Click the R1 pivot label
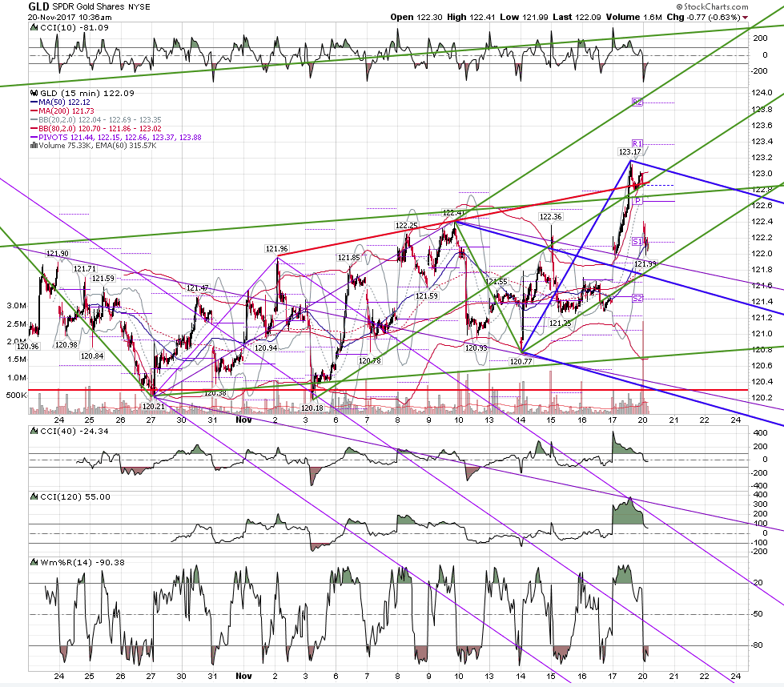784x687 pixels. click(637, 143)
